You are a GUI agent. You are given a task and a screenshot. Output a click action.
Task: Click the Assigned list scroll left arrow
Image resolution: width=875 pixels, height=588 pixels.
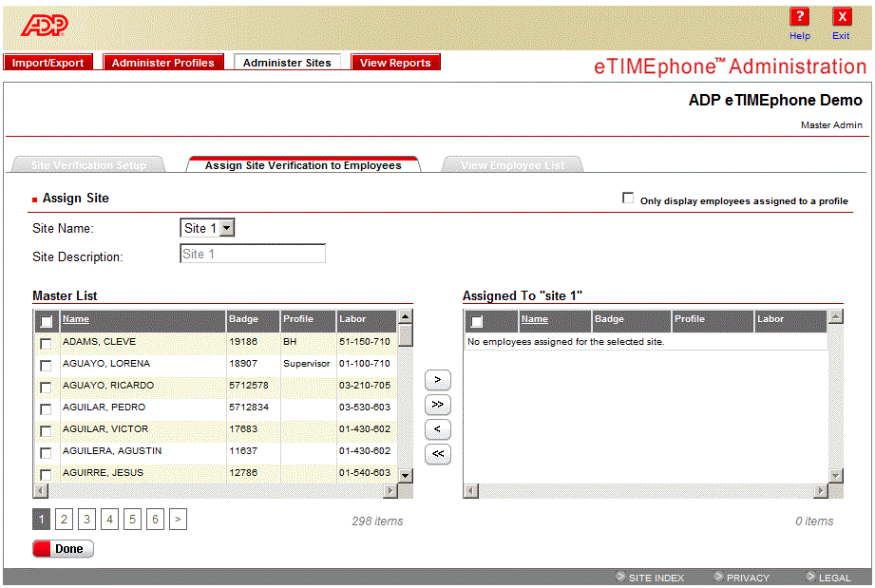click(471, 491)
